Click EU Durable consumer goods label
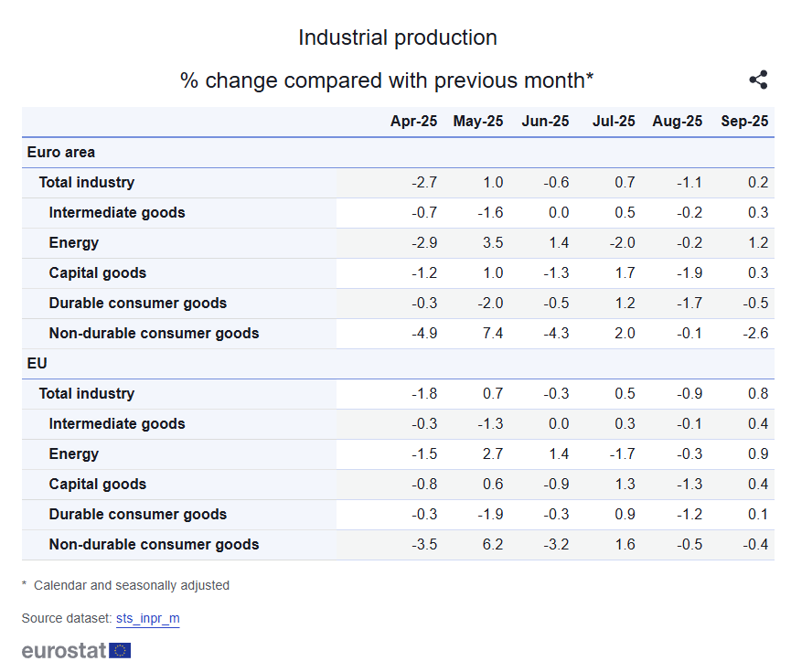The height and width of the screenshot is (672, 791). coord(138,515)
